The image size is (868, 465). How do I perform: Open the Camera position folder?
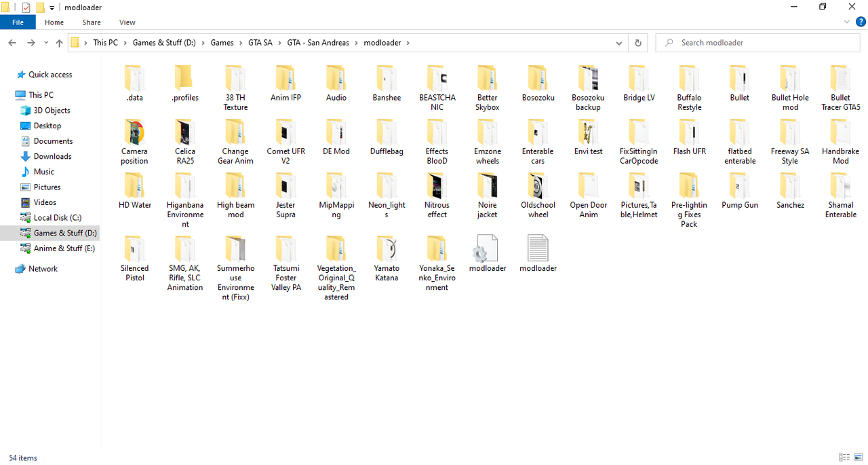(x=134, y=142)
